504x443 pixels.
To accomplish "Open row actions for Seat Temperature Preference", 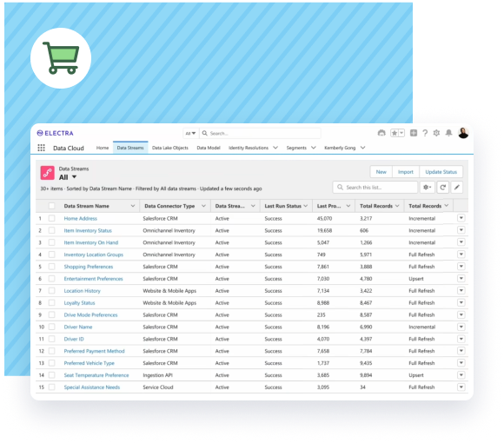I will 461,375.
